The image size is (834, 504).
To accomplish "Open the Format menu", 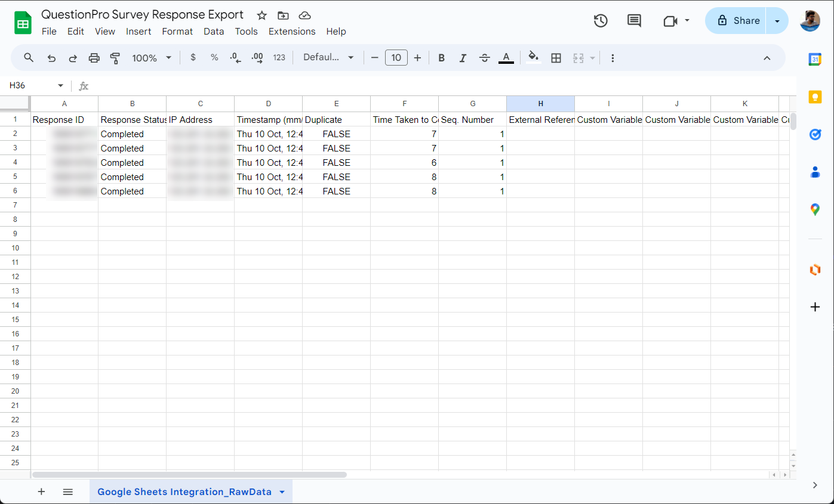I will point(177,32).
